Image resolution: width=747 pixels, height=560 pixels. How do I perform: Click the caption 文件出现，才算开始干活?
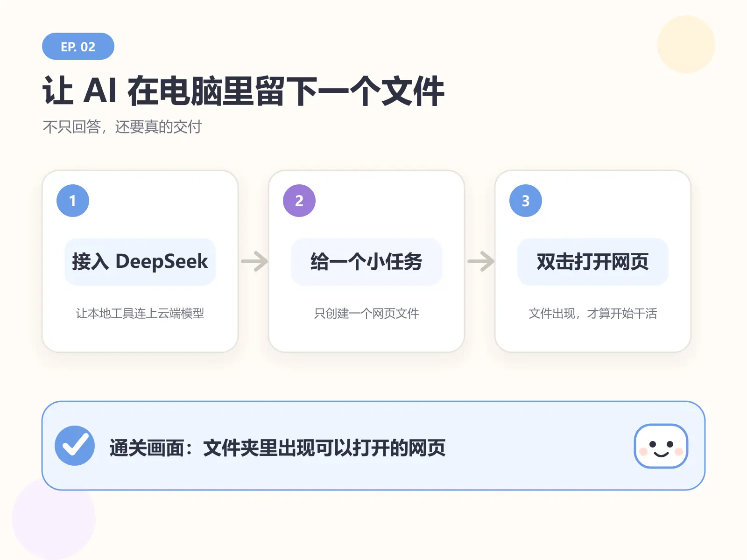point(593,313)
